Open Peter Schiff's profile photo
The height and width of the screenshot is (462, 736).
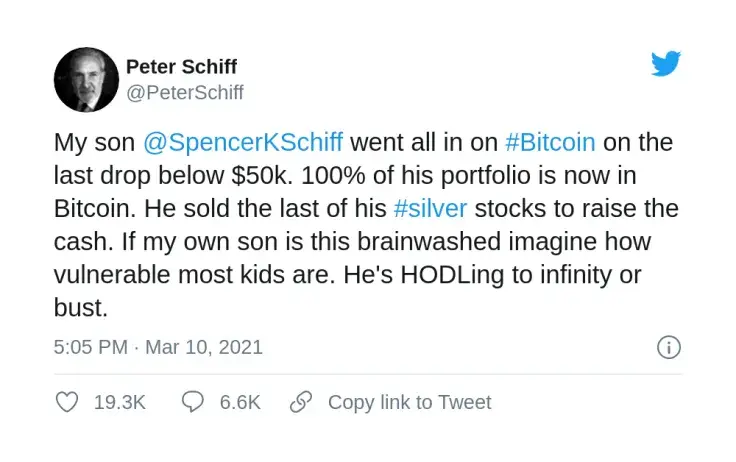point(86,79)
